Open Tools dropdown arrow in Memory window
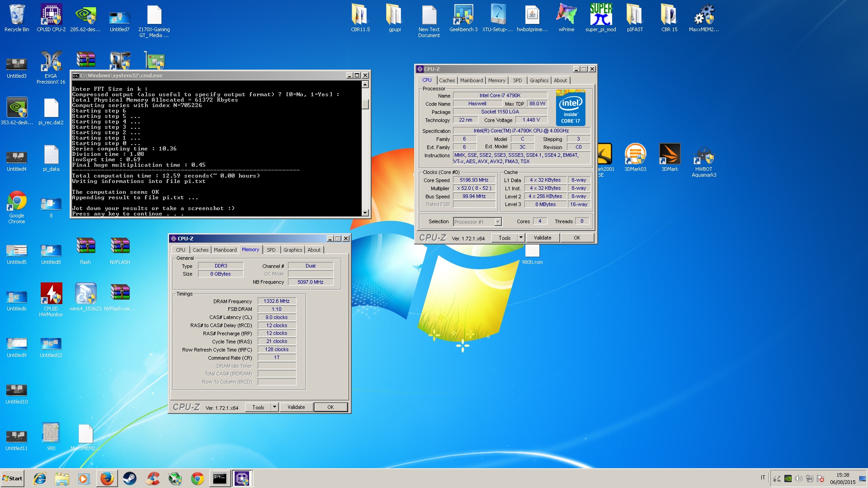Screen dimensions: 868x488 (x=274, y=407)
